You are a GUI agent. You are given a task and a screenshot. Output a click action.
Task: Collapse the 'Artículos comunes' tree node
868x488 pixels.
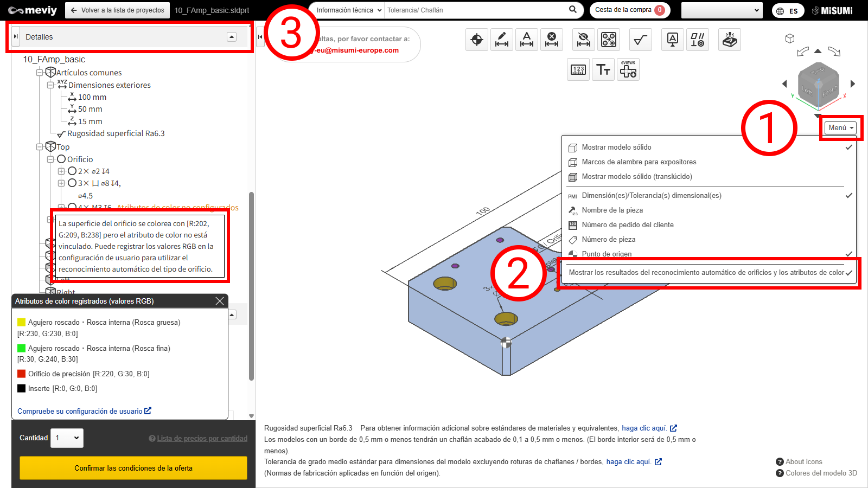40,73
